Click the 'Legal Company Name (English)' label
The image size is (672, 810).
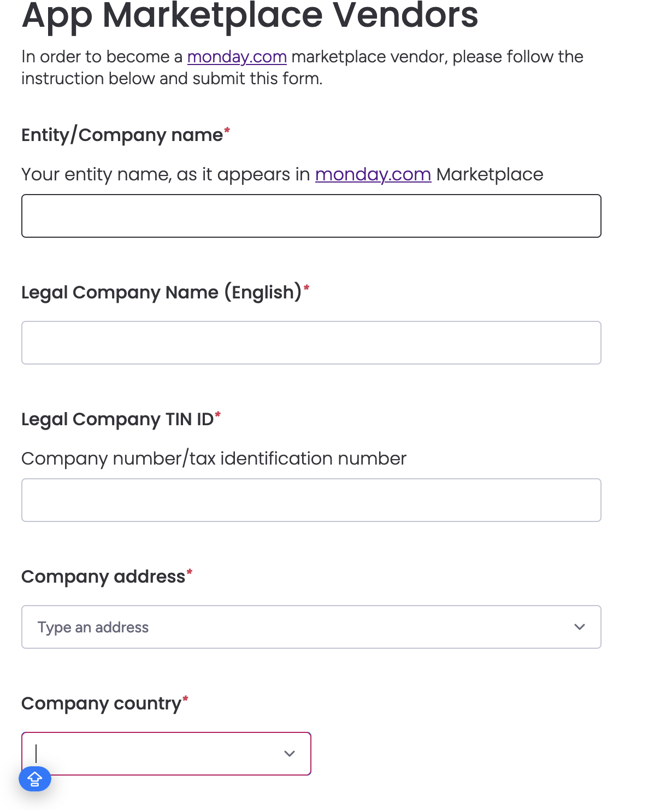(x=162, y=292)
